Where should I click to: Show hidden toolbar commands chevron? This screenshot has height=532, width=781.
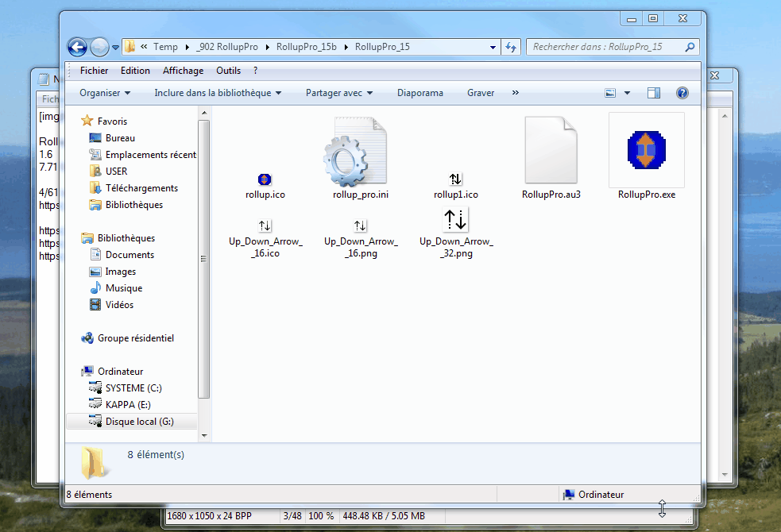(515, 93)
